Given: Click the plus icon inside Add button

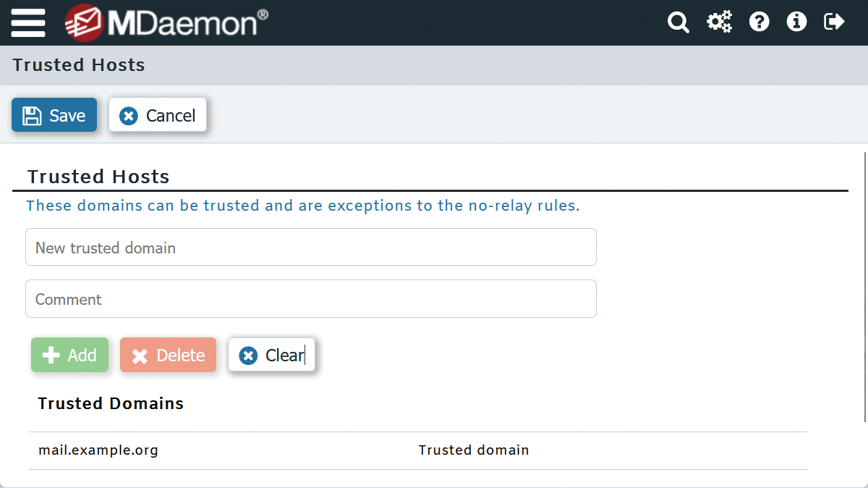Looking at the screenshot, I should click(49, 355).
